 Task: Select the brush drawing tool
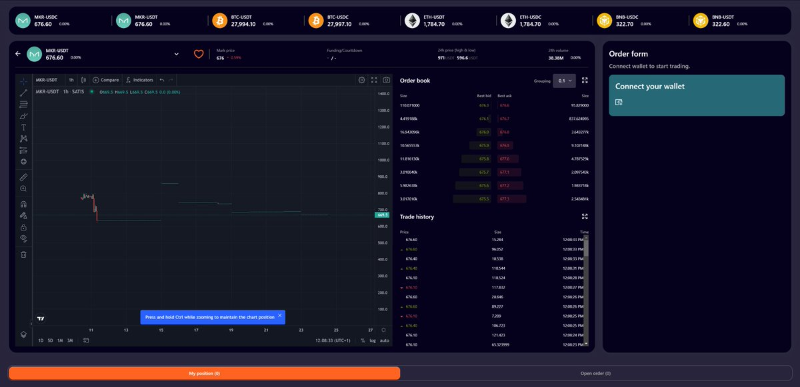(23, 116)
